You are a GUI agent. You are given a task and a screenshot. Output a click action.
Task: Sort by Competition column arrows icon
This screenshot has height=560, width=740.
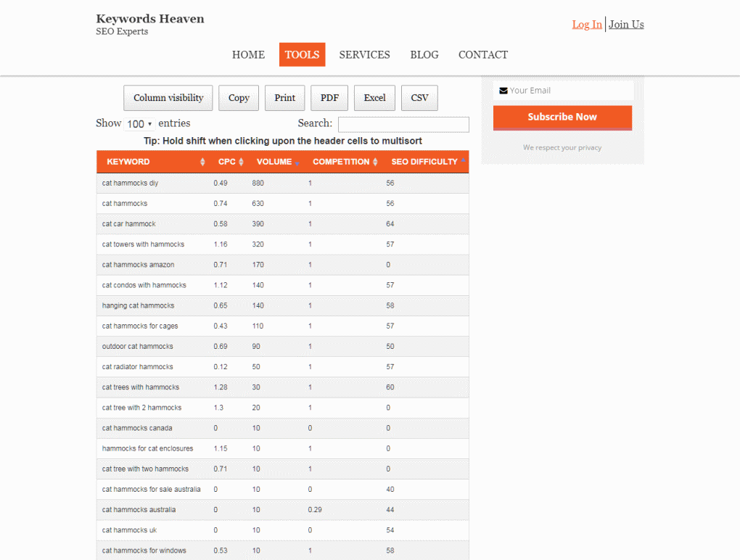[375, 162]
